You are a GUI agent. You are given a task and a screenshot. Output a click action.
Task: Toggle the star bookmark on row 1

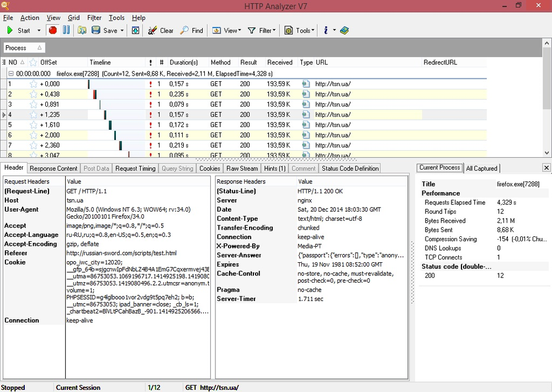[33, 84]
